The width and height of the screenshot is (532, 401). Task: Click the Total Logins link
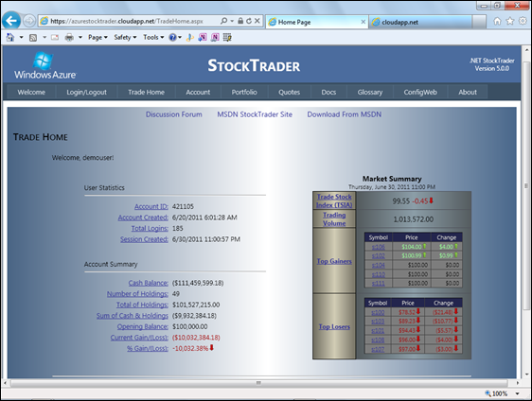(150, 229)
